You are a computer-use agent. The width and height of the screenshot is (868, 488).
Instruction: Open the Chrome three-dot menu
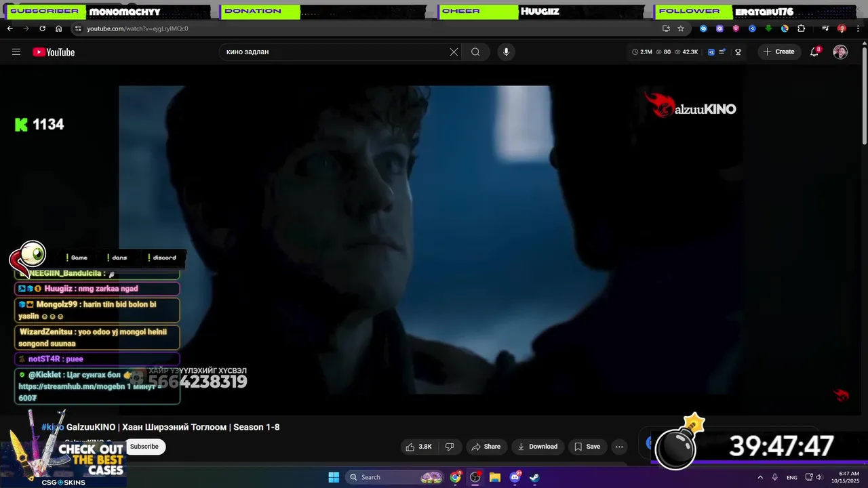(857, 28)
